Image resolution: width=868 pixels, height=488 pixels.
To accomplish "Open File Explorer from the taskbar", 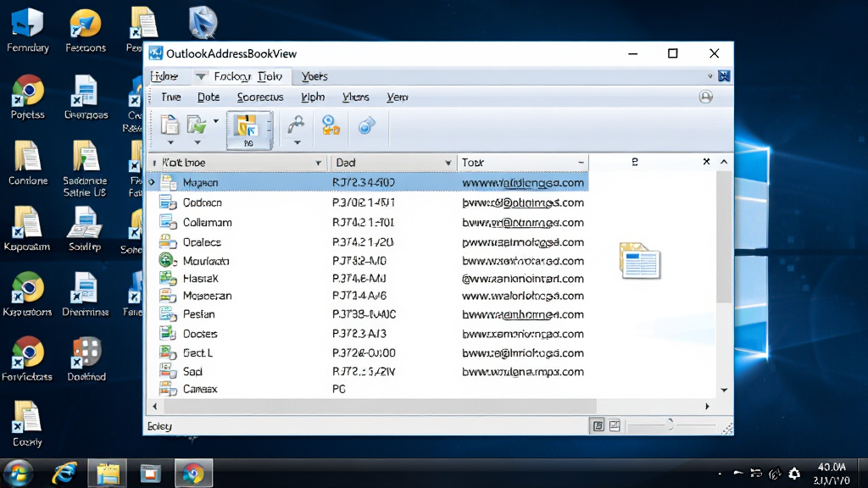I will click(108, 474).
